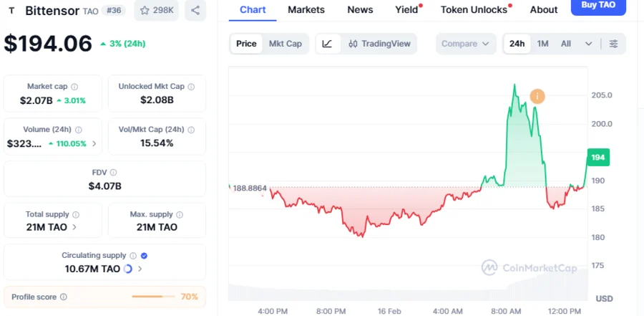This screenshot has height=316, width=644.
Task: Expand more time range options chevron
Action: click(x=588, y=44)
